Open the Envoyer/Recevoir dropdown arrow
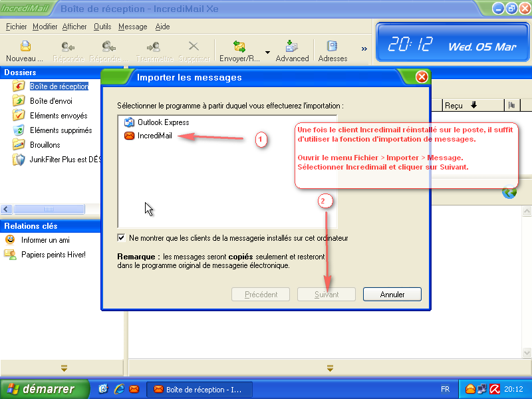532x399 pixels. click(267, 53)
